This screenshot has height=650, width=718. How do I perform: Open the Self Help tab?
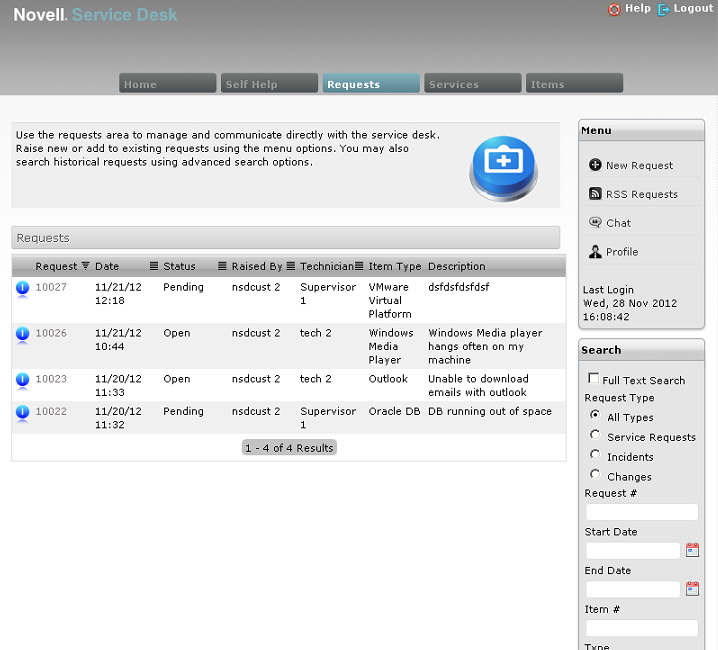click(x=269, y=83)
